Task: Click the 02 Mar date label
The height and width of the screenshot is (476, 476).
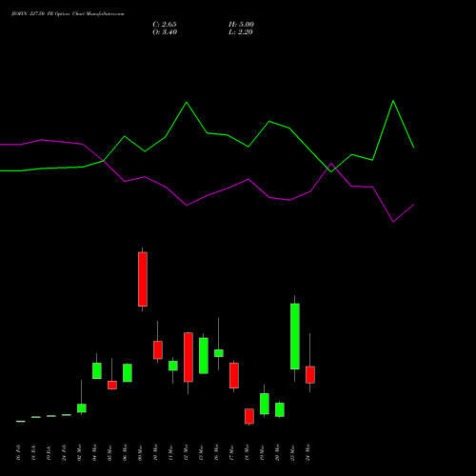Action: (79, 452)
